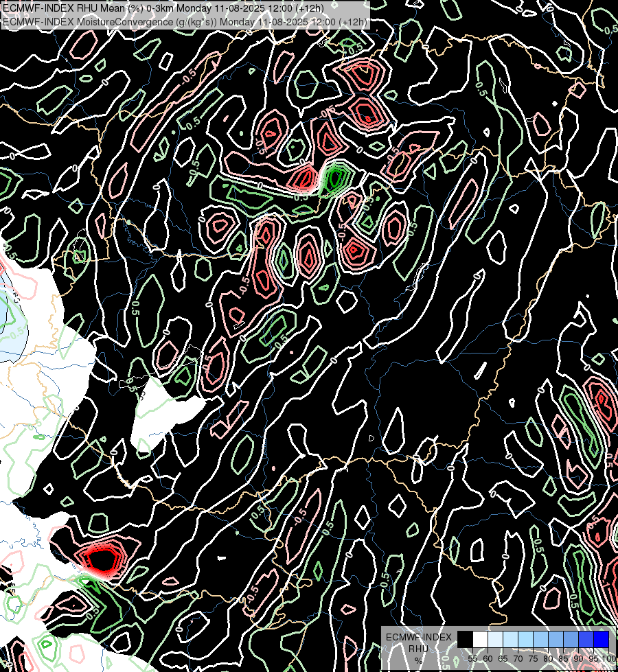Click the legend tick value '95'

point(593,659)
